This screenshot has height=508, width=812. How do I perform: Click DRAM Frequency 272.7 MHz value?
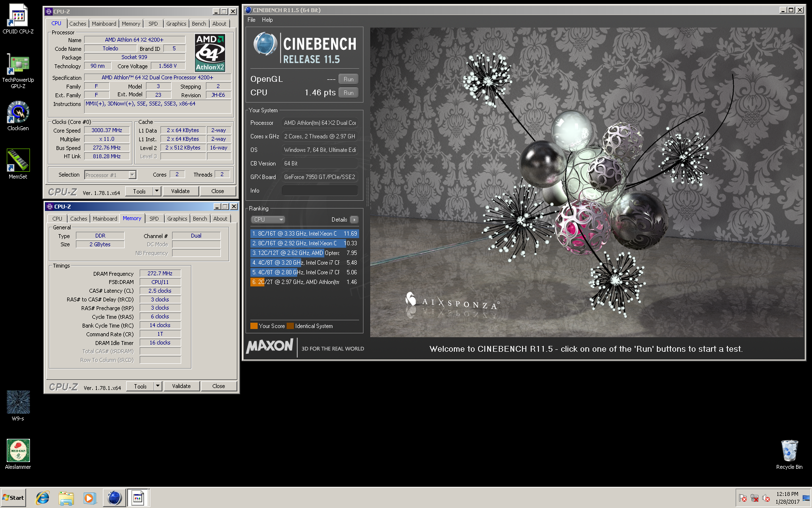(x=160, y=273)
